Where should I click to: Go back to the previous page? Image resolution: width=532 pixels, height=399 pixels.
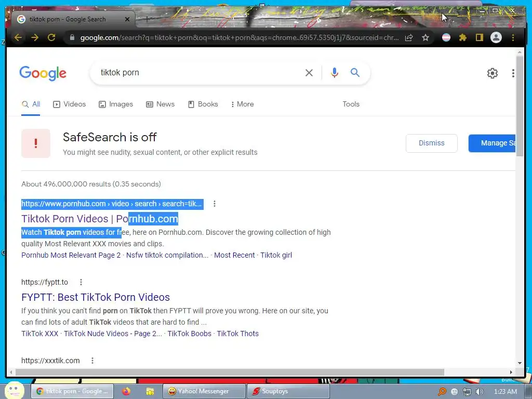click(18, 37)
